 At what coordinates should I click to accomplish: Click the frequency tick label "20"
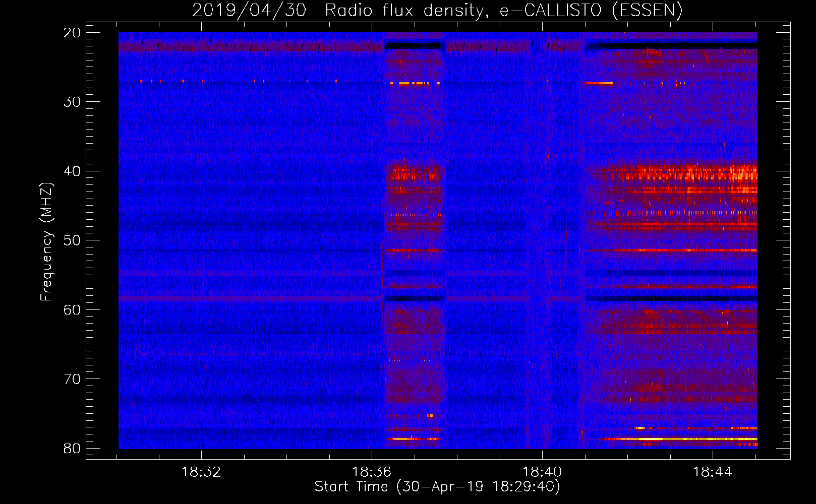(x=72, y=33)
